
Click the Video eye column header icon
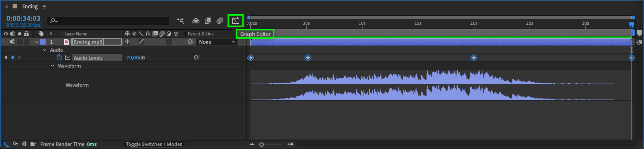tap(6, 34)
